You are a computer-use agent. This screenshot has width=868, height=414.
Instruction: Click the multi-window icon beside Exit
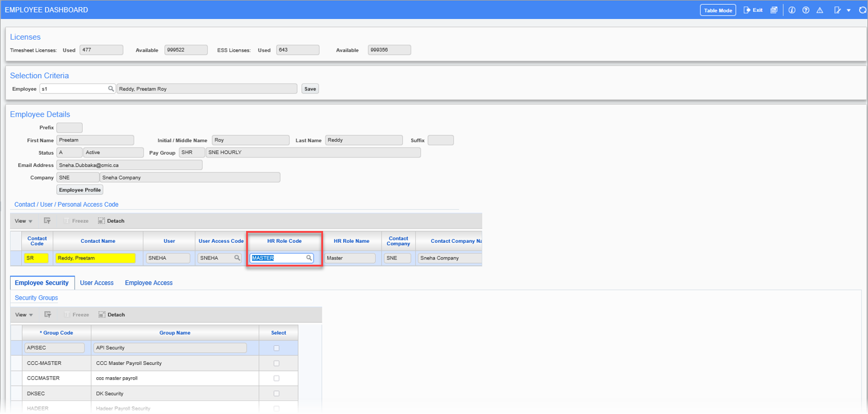tap(774, 10)
